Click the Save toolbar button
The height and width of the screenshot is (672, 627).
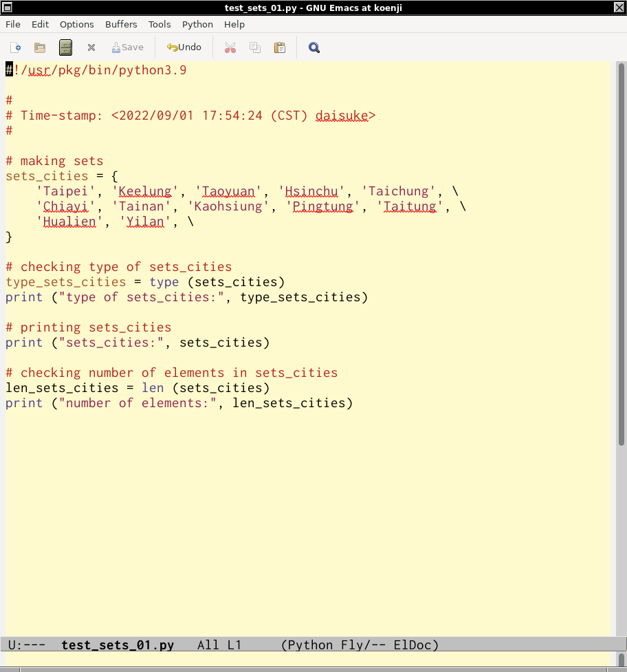coord(128,47)
